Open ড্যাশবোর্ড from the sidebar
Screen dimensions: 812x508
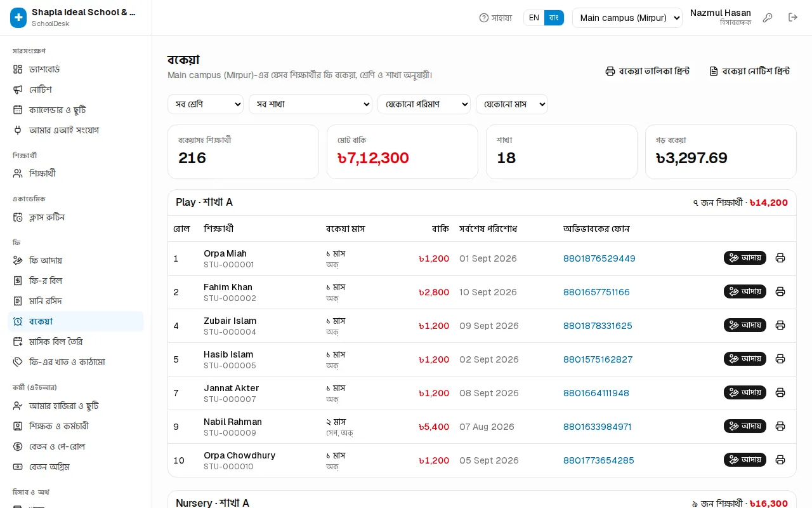pos(75,69)
